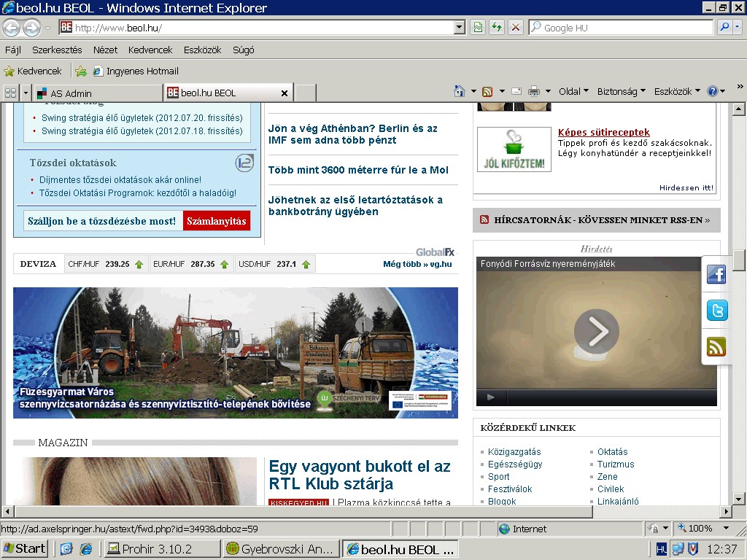747x560 pixels.
Task: Open the recent pages dropdown arrow
Action: pos(47,28)
